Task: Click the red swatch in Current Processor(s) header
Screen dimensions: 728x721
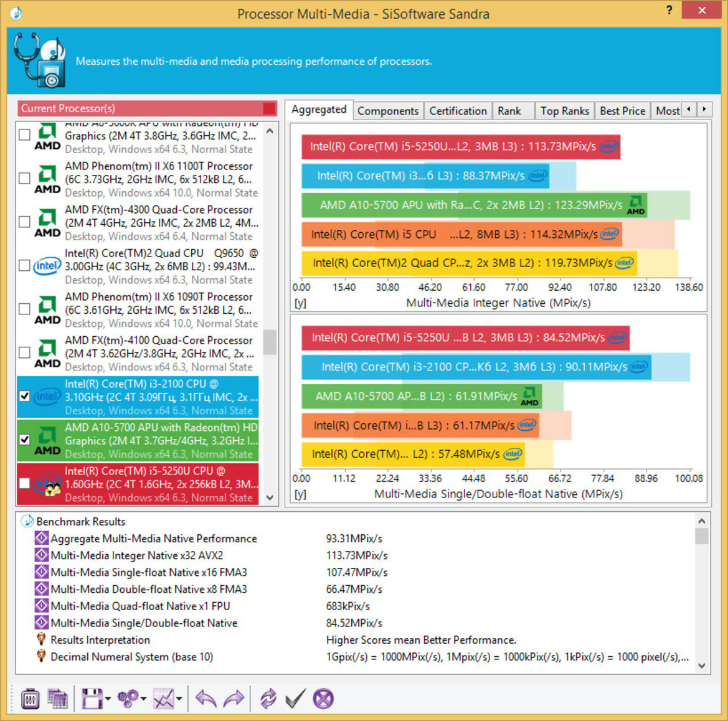Action: (269, 108)
